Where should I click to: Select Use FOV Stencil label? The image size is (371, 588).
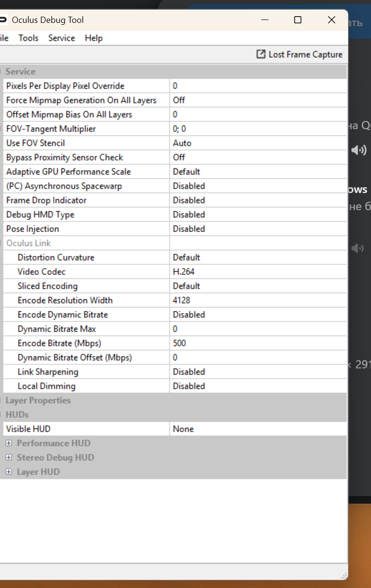coord(35,143)
